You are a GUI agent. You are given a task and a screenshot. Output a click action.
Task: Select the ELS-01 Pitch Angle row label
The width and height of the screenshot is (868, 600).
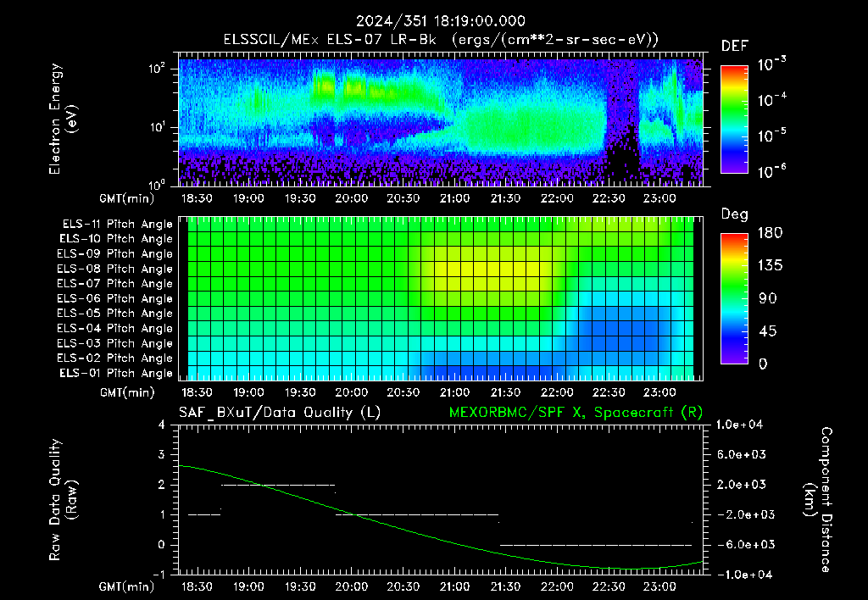click(116, 373)
